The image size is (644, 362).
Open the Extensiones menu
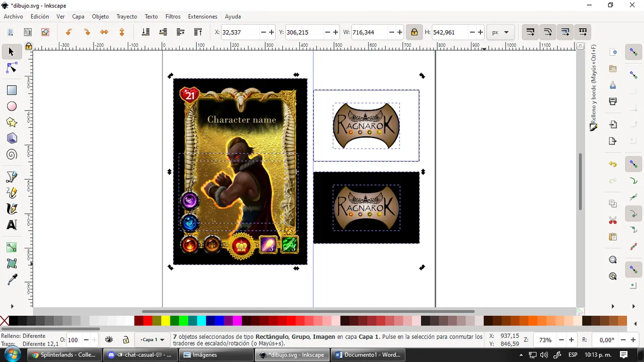point(202,17)
